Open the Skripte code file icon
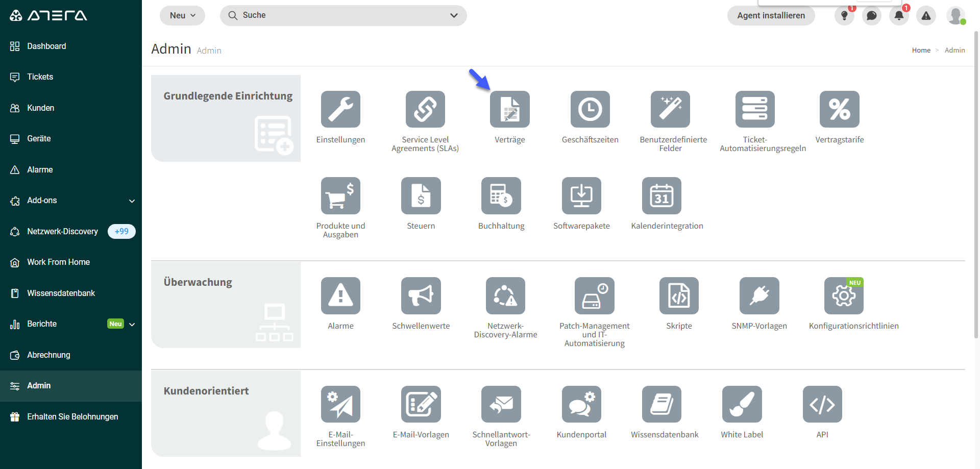This screenshot has width=980, height=469. [x=679, y=295]
